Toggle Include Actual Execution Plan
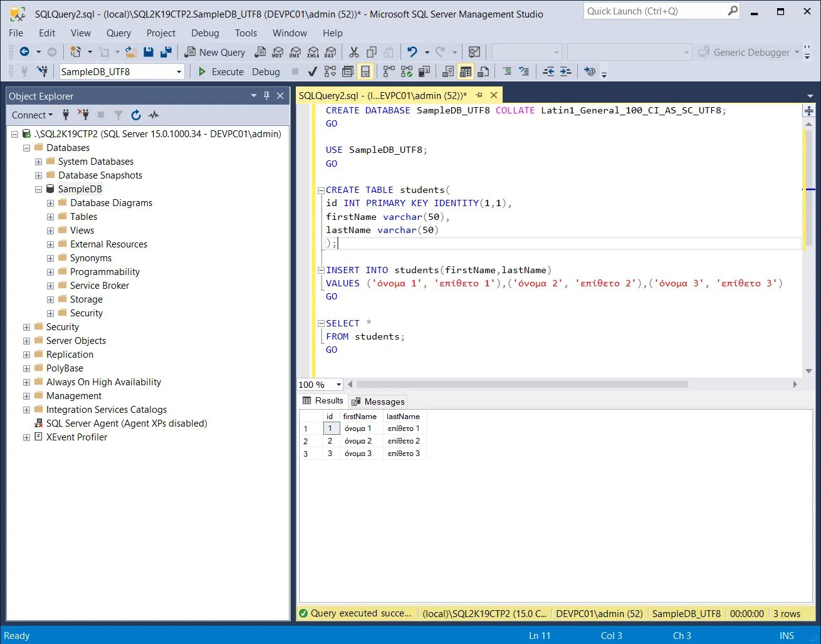Screen dimensions: 821x644 [x=389, y=71]
